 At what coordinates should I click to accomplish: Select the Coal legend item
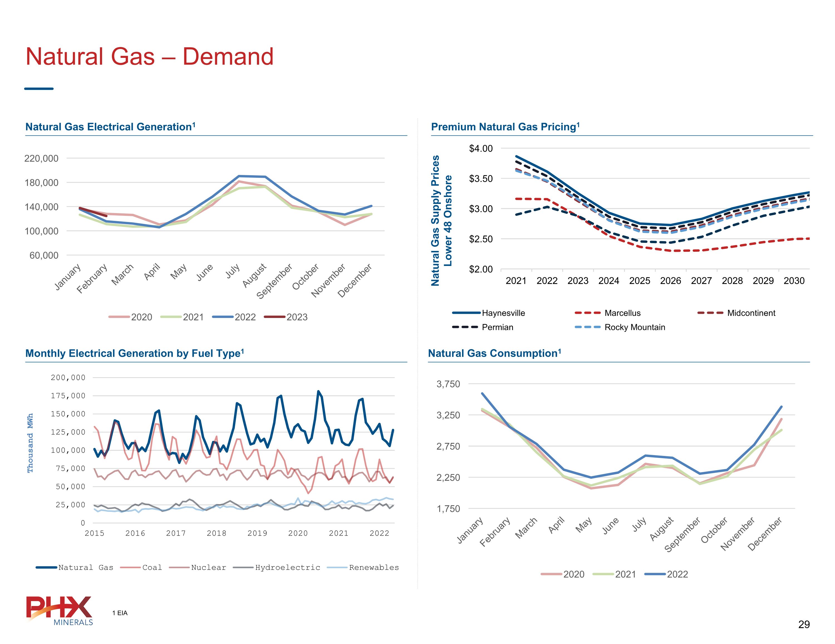point(152,567)
